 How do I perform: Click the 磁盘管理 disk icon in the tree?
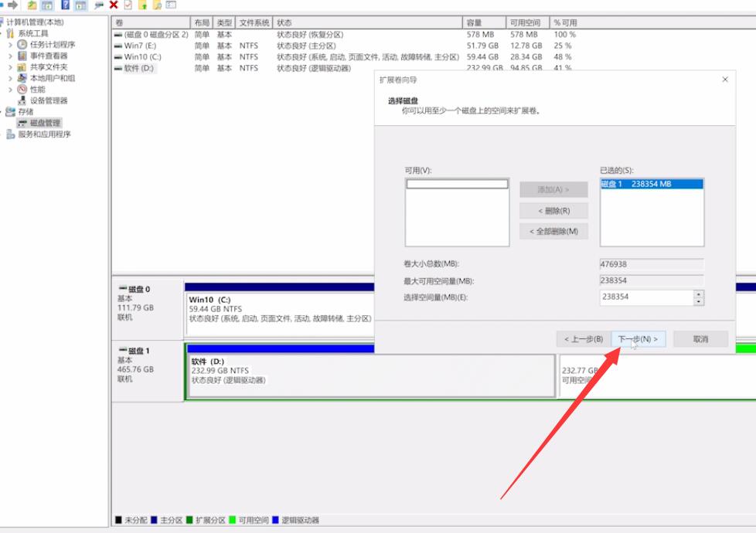click(x=22, y=123)
